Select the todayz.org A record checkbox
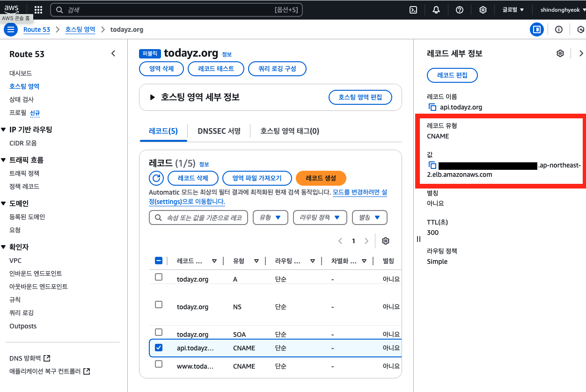586x392 pixels. [159, 277]
